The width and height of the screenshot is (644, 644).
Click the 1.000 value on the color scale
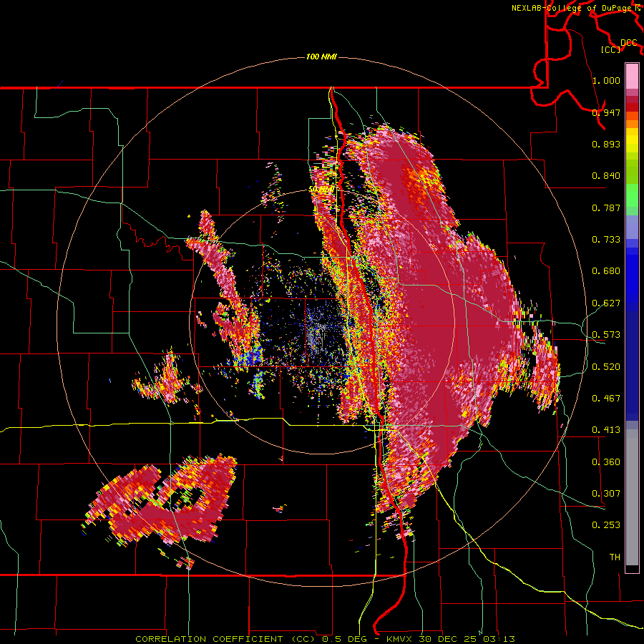tap(606, 80)
